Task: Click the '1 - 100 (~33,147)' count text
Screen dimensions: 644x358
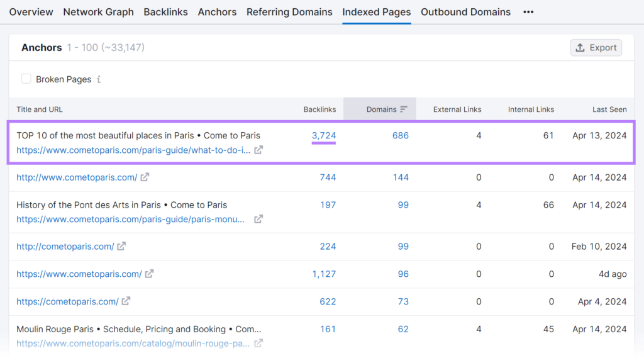Action: 106,47
